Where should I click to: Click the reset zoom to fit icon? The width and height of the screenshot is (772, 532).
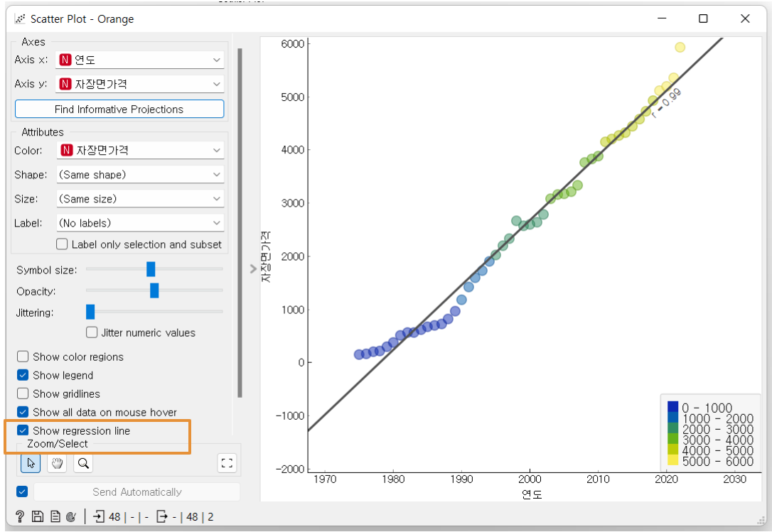tap(227, 463)
